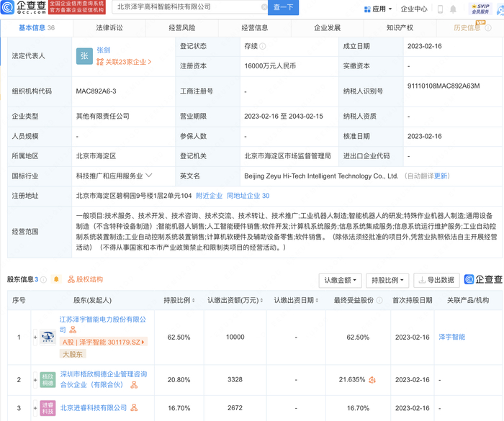Click the SVIP 会员服务 badge
Viewport: 504px width, 421px height.
tap(480, 9)
